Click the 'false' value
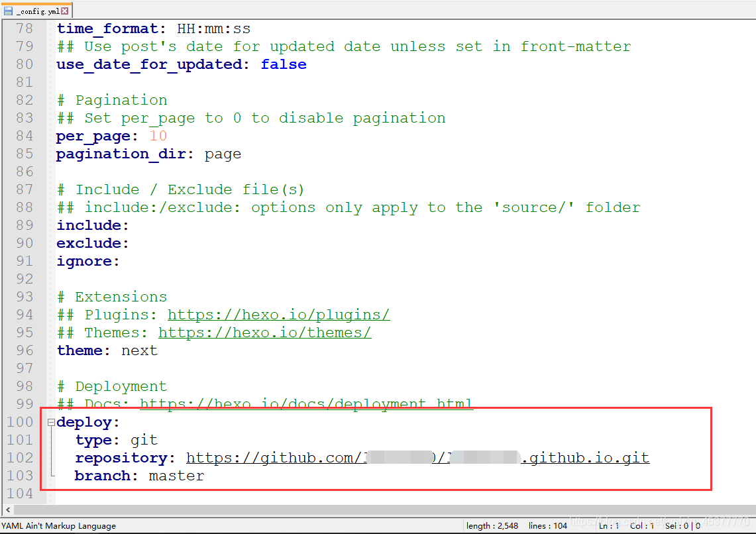 [x=284, y=64]
